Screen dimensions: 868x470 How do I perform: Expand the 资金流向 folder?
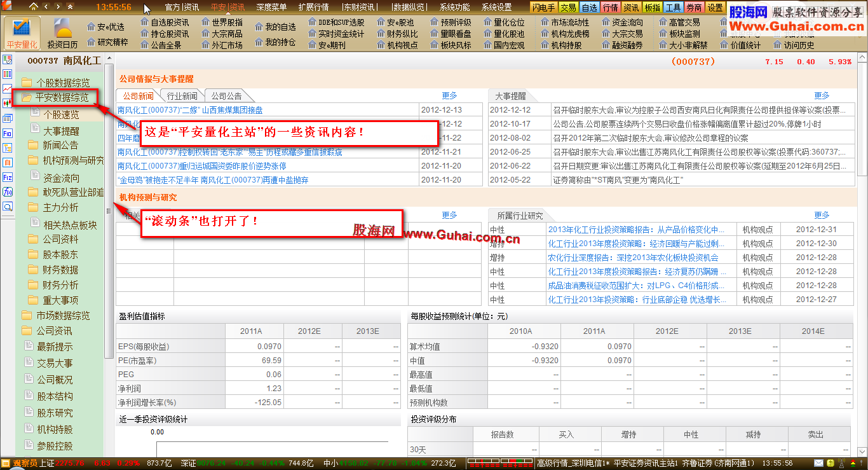coord(54,178)
